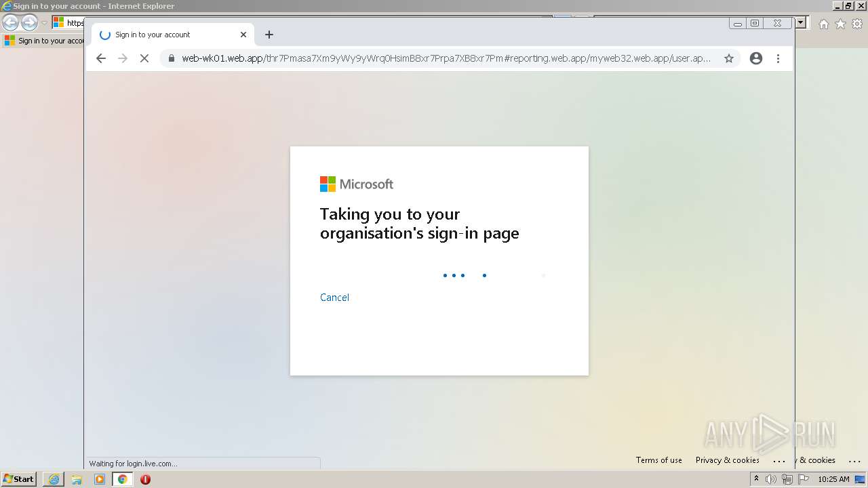Click the Chrome address bar URL

click(x=446, y=58)
